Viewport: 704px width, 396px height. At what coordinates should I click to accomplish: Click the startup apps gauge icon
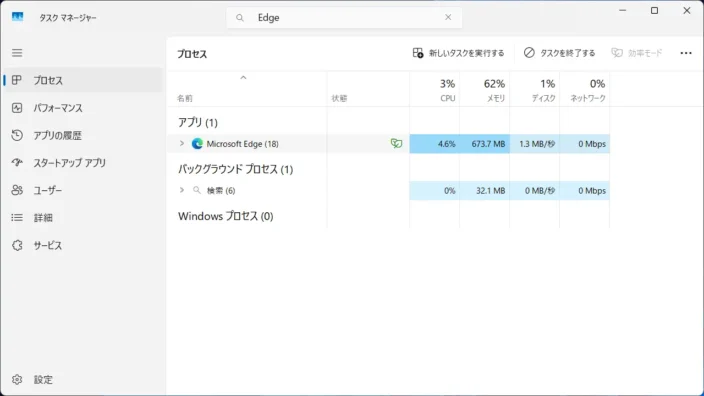(x=17, y=163)
